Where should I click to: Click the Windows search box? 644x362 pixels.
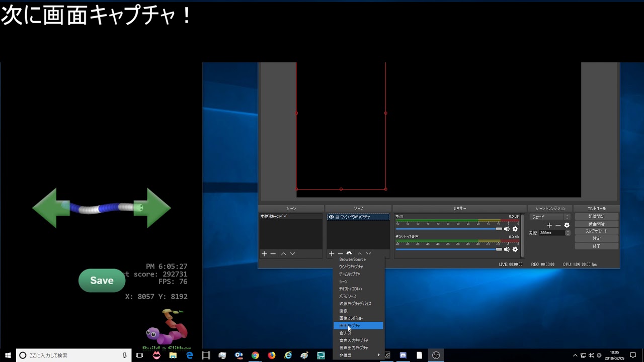[x=74, y=355]
